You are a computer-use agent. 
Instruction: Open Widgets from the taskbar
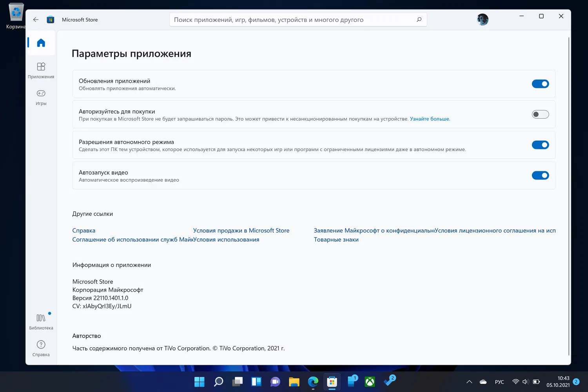coord(256,381)
